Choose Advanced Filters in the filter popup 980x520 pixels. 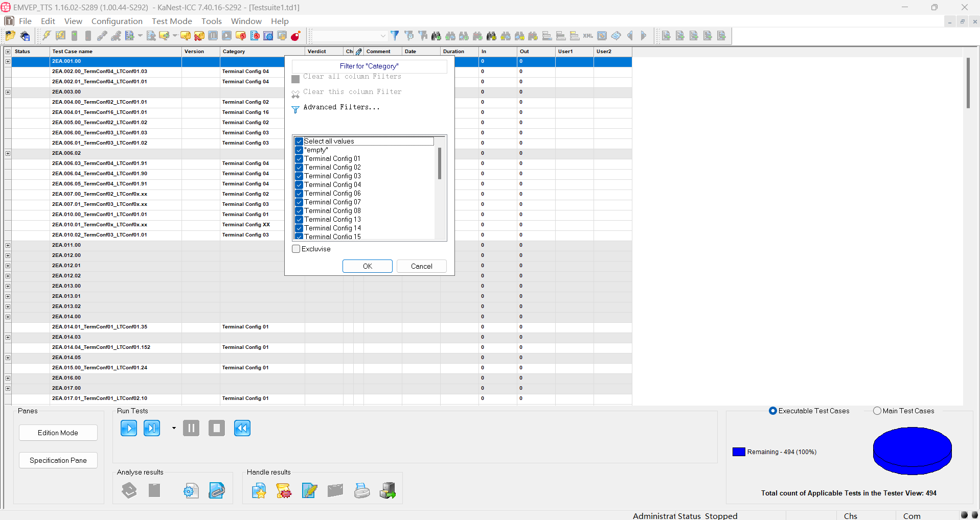point(341,107)
